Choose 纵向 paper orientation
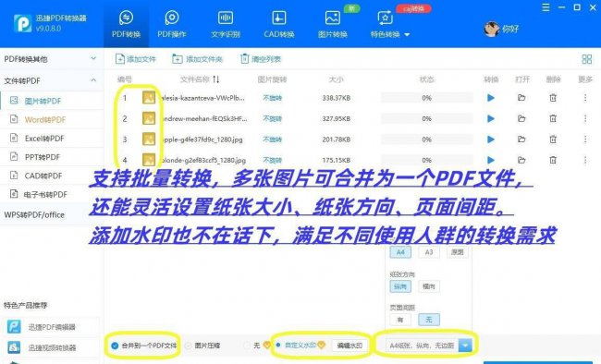Viewport: 601px width, 364px height. (400, 286)
